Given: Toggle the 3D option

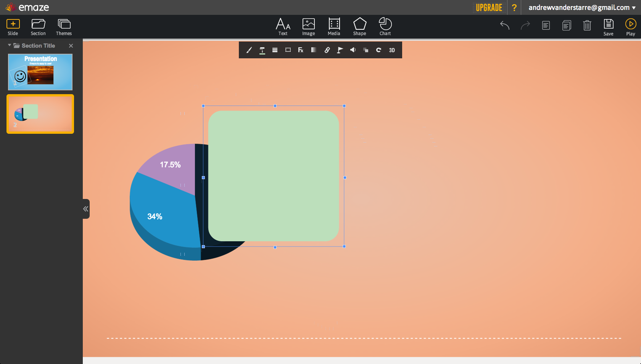Looking at the screenshot, I should click(x=392, y=50).
